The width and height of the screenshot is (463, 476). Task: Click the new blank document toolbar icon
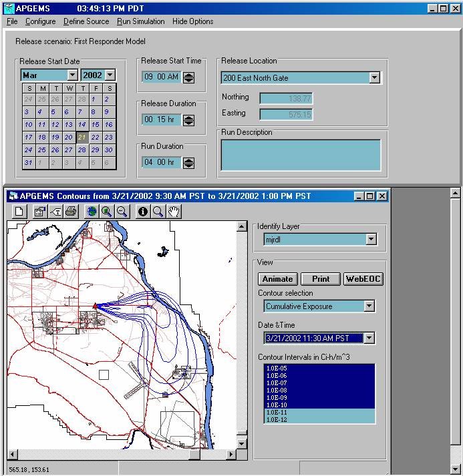(x=19, y=211)
